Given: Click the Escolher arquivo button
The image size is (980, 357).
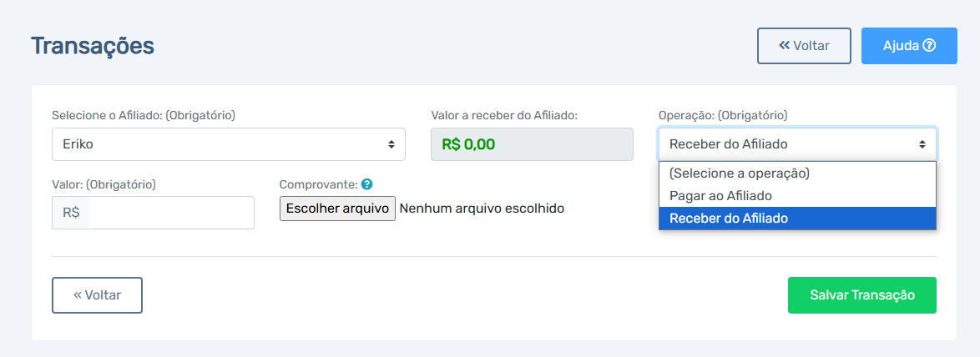Looking at the screenshot, I should [337, 209].
